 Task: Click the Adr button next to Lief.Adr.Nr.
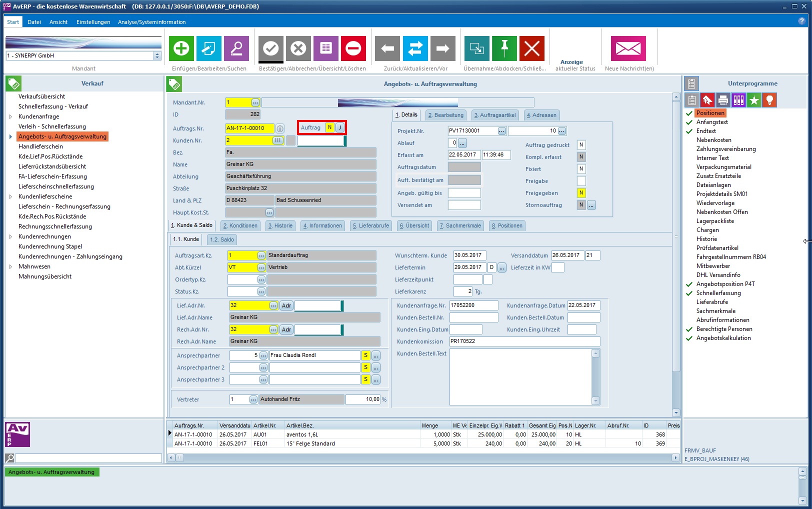point(286,305)
